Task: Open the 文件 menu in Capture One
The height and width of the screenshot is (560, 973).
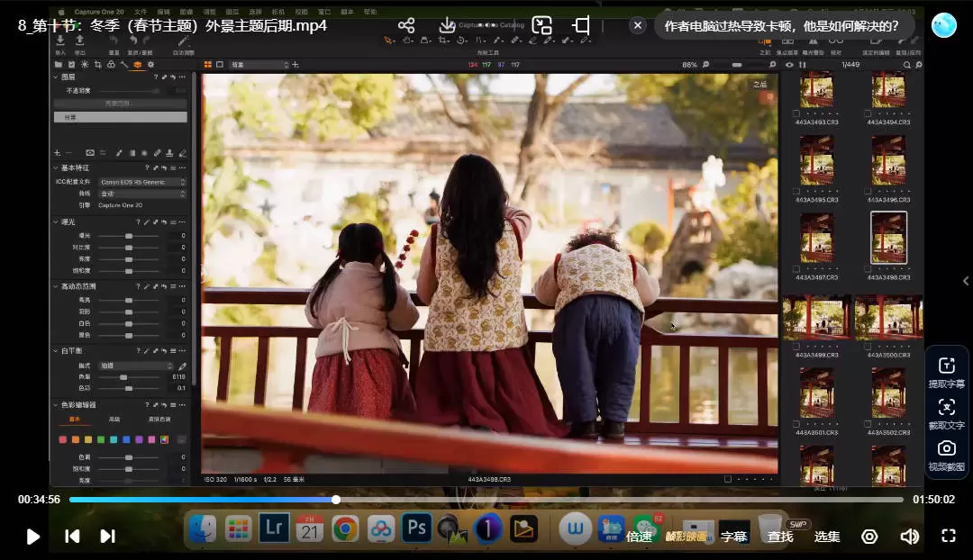Action: click(140, 12)
